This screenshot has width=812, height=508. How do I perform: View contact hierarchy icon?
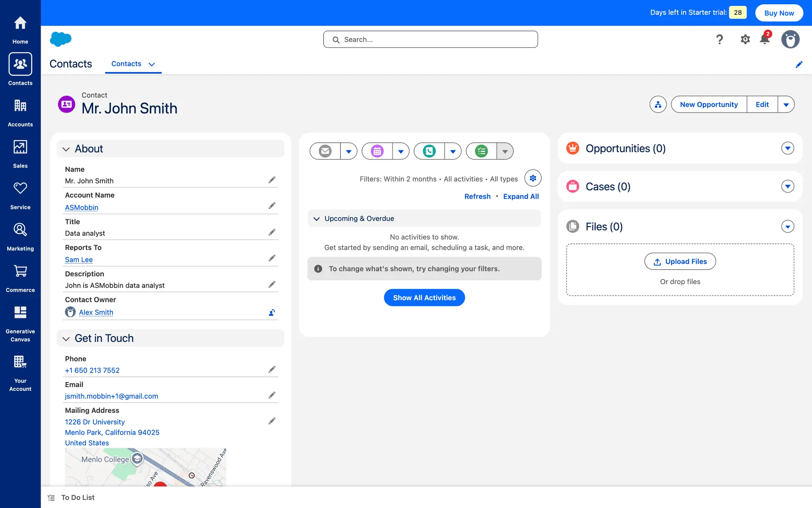pyautogui.click(x=658, y=105)
